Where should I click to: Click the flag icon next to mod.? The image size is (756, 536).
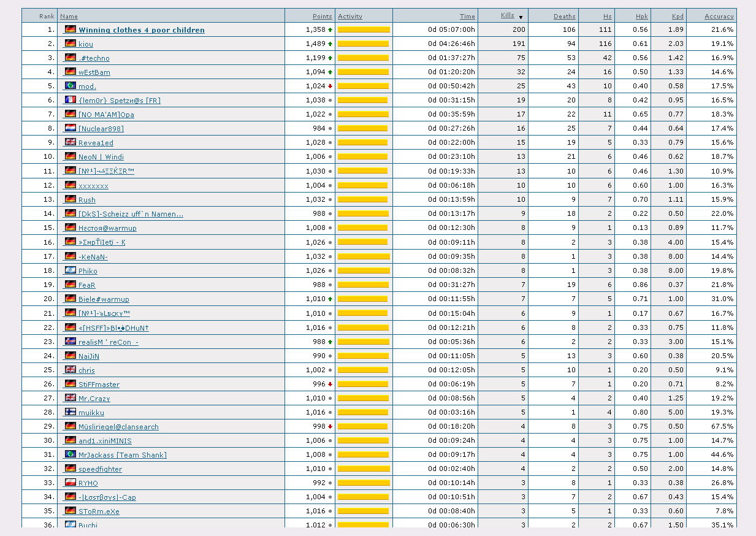[x=71, y=86]
